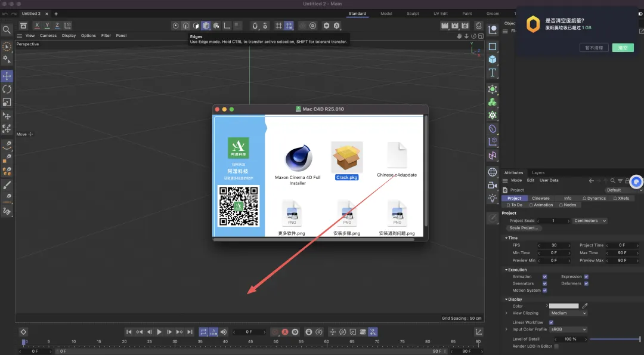Select the Move tool in left toolbar
The image size is (644, 355).
(7, 76)
